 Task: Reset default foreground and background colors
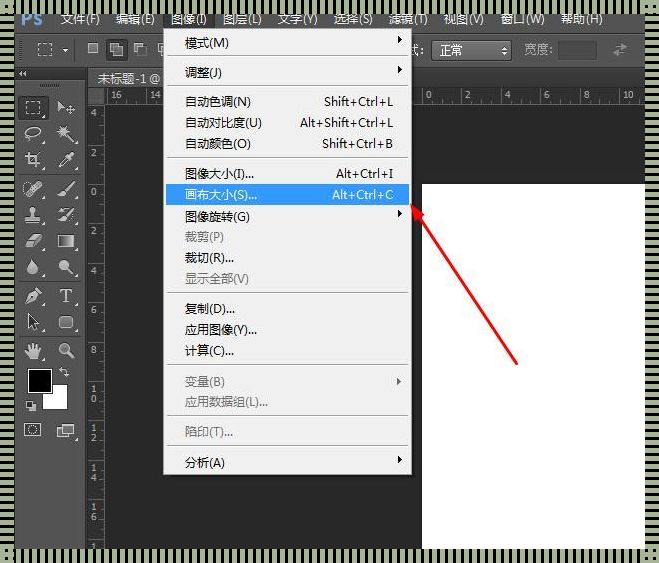pyautogui.click(x=31, y=405)
